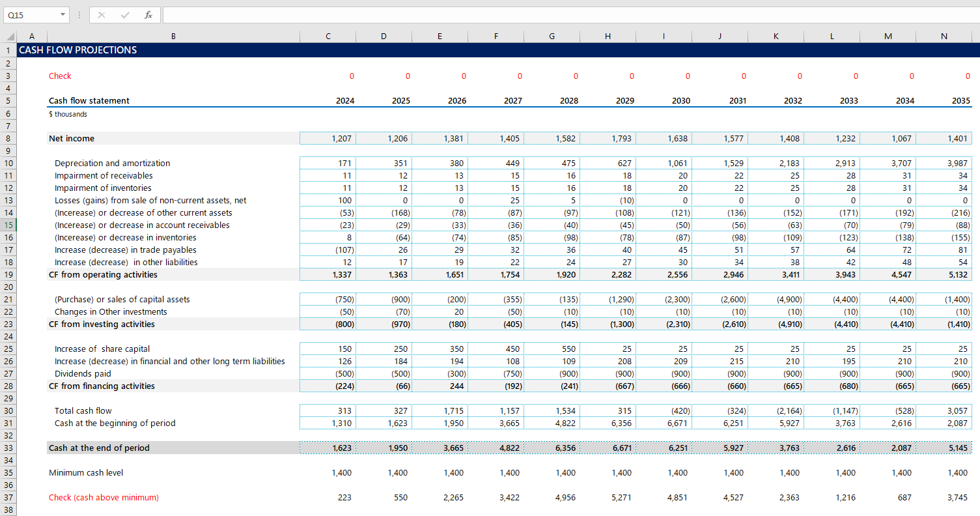Select row 15 header

pos(8,225)
